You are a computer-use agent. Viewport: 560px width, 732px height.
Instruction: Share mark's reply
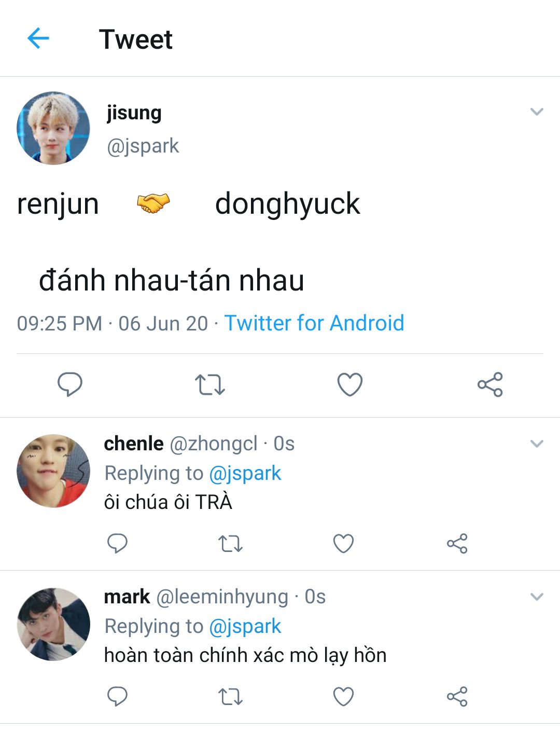pos(457,697)
